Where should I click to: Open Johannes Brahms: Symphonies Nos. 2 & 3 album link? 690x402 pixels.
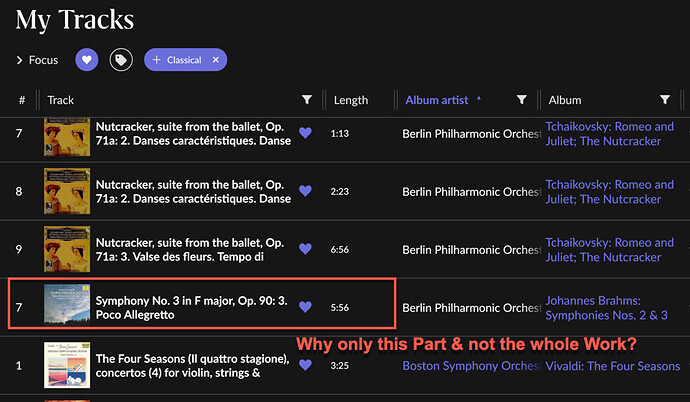(x=606, y=308)
